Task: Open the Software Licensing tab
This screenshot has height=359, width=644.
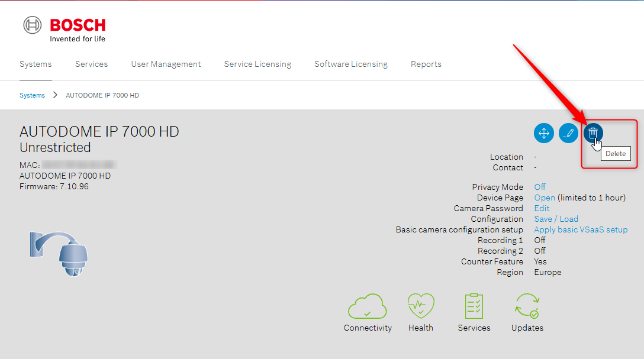Action: 350,64
